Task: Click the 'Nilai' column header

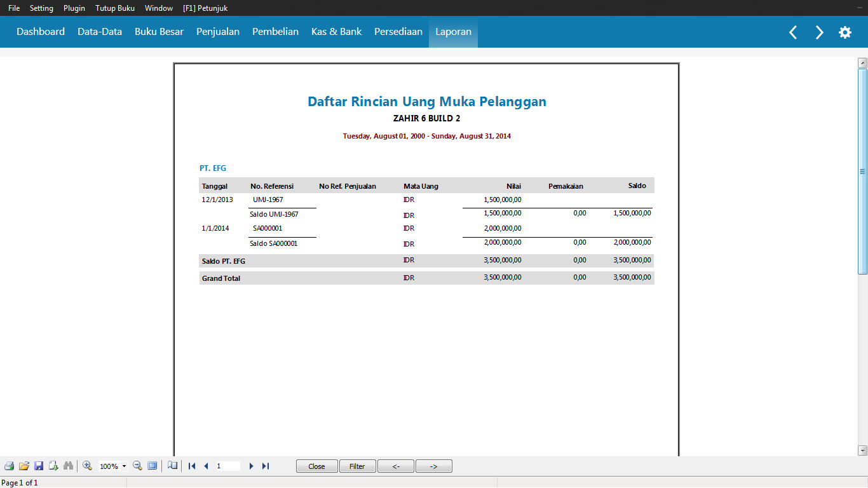Action: click(513, 186)
